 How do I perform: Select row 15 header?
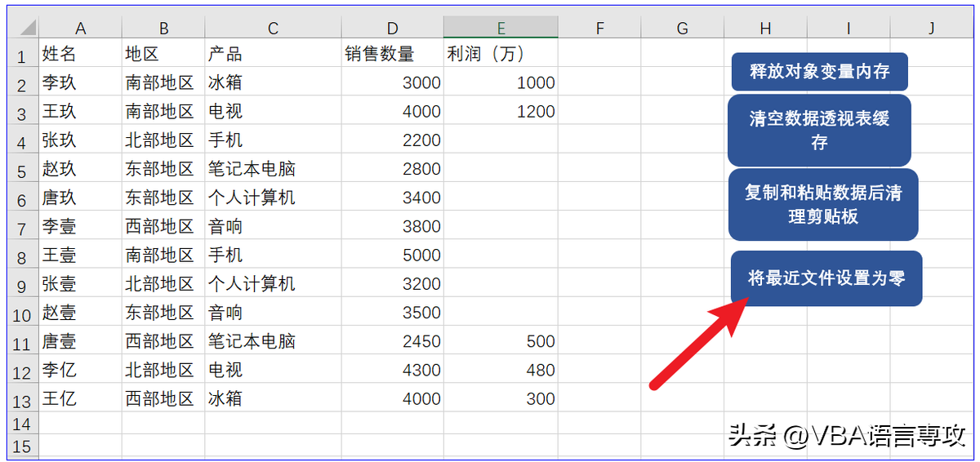coord(22,446)
